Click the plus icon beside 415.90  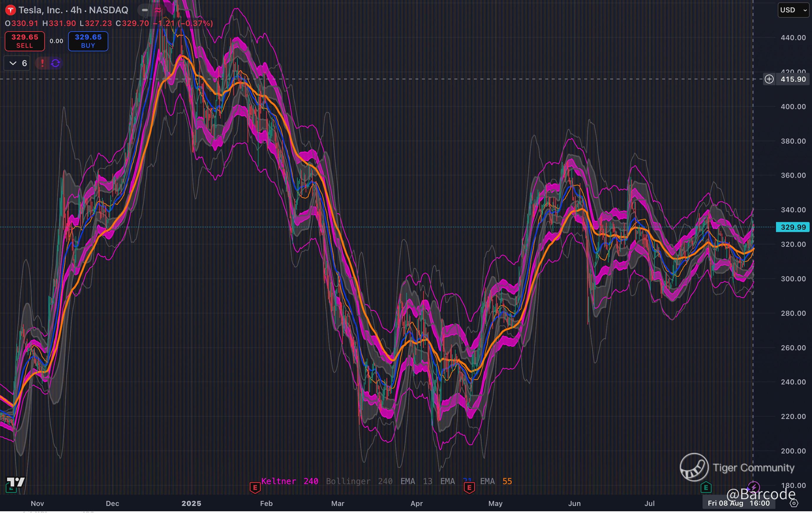click(769, 79)
